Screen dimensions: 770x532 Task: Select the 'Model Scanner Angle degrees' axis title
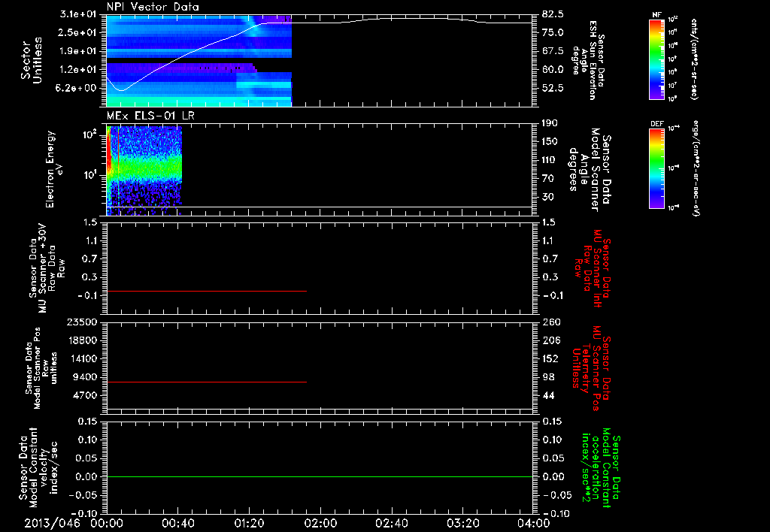click(x=591, y=170)
